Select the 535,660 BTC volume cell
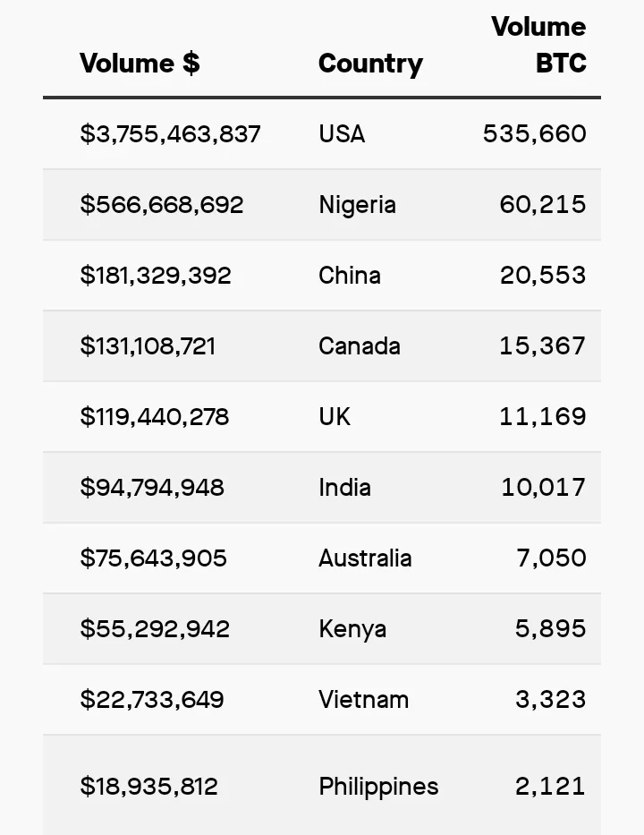The image size is (644, 835). coord(534,133)
